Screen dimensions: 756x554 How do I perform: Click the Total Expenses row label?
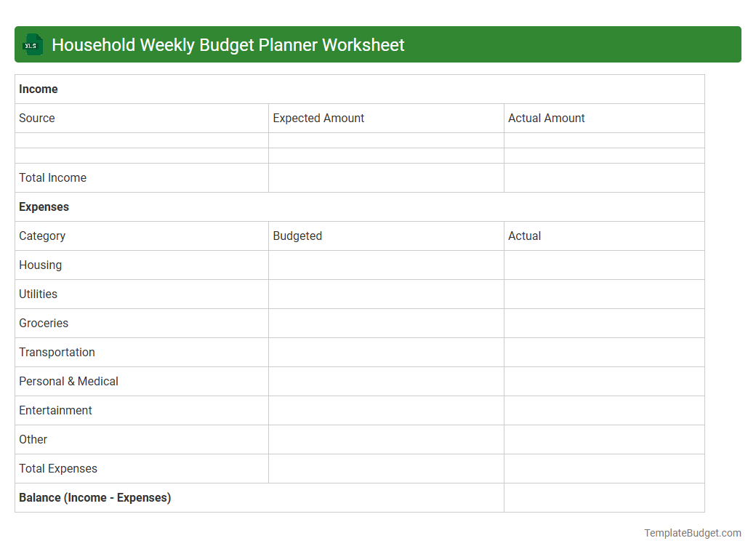(x=57, y=468)
